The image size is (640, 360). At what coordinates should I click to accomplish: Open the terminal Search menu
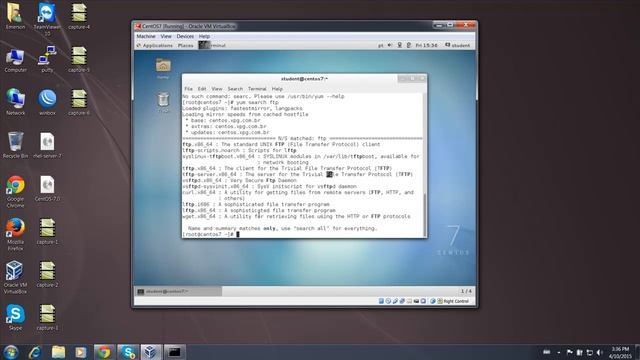pyautogui.click(x=235, y=89)
